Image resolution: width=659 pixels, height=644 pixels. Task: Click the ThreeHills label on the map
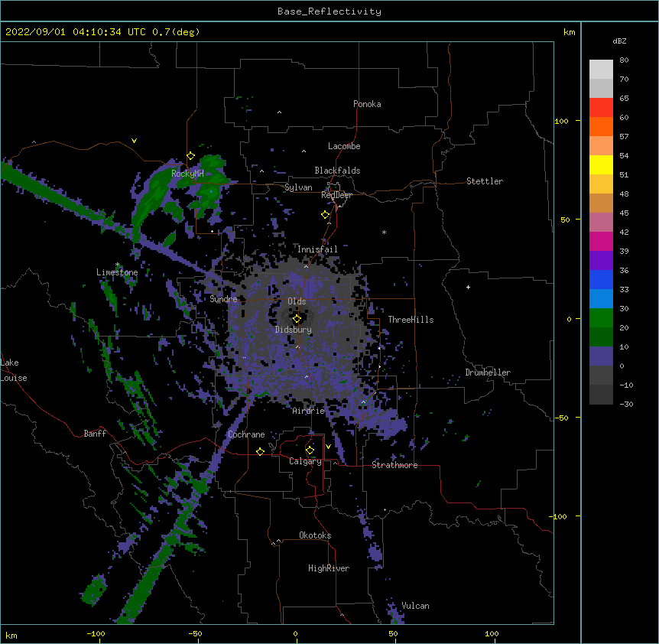point(411,320)
